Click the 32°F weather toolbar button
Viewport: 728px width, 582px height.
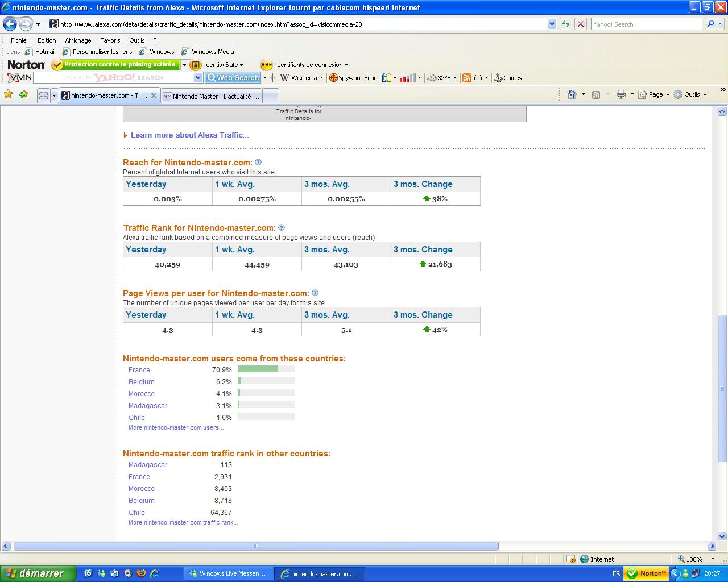[439, 78]
